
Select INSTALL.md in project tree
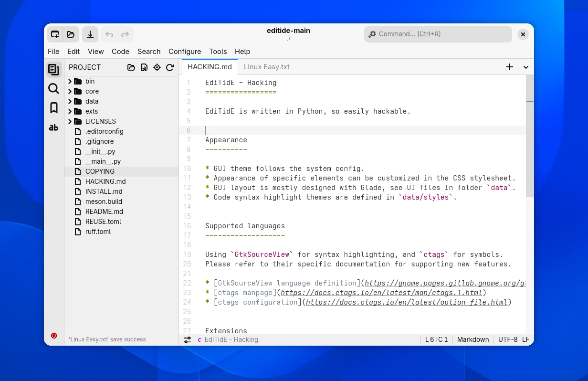pyautogui.click(x=104, y=191)
